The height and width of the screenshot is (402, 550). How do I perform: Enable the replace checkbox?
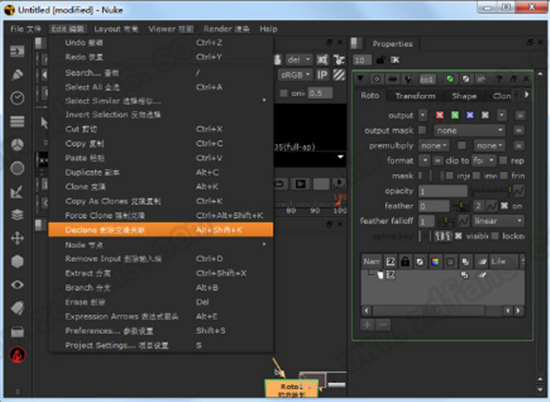503,161
